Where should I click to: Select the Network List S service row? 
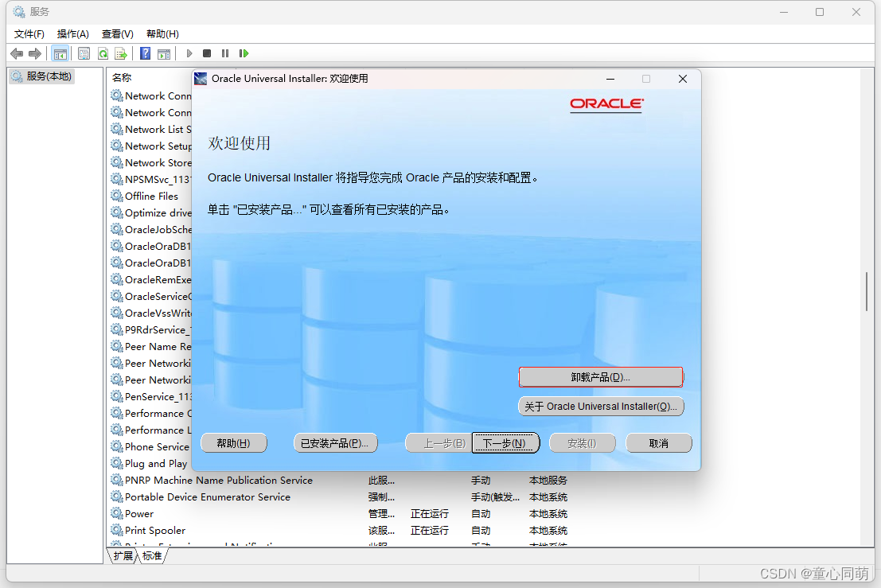point(158,129)
